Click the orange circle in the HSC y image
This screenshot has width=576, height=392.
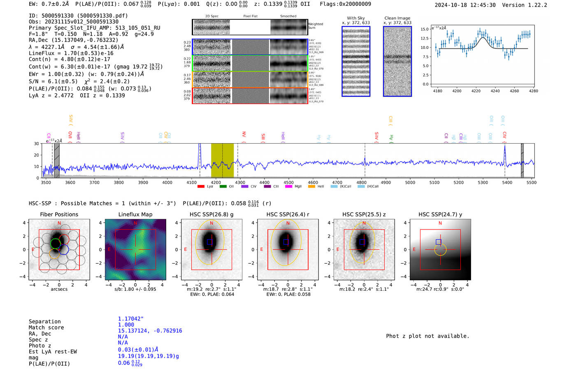440,250
